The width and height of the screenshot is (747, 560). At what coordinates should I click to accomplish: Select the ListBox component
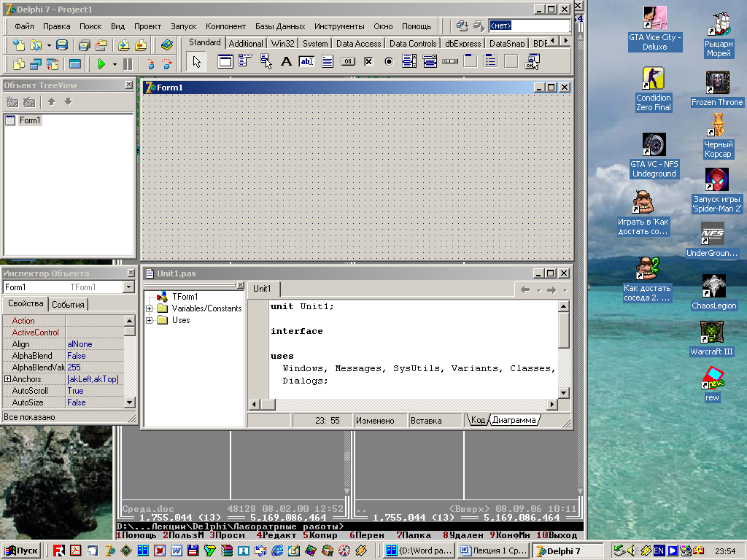tap(409, 61)
